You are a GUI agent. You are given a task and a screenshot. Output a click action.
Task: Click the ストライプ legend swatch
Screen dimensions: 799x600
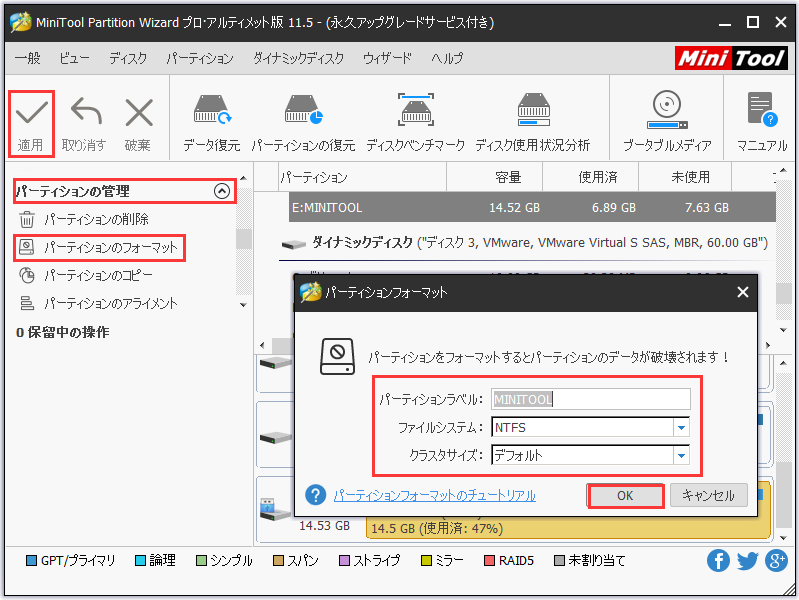pyautogui.click(x=344, y=561)
